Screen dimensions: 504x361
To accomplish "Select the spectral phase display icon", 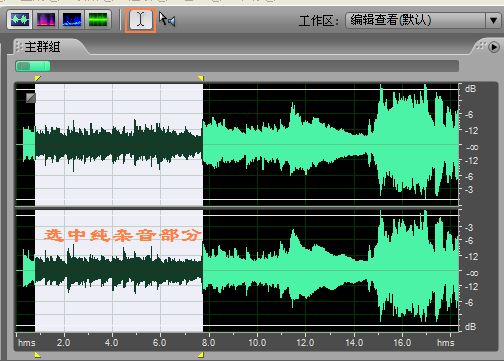I will 98,19.
